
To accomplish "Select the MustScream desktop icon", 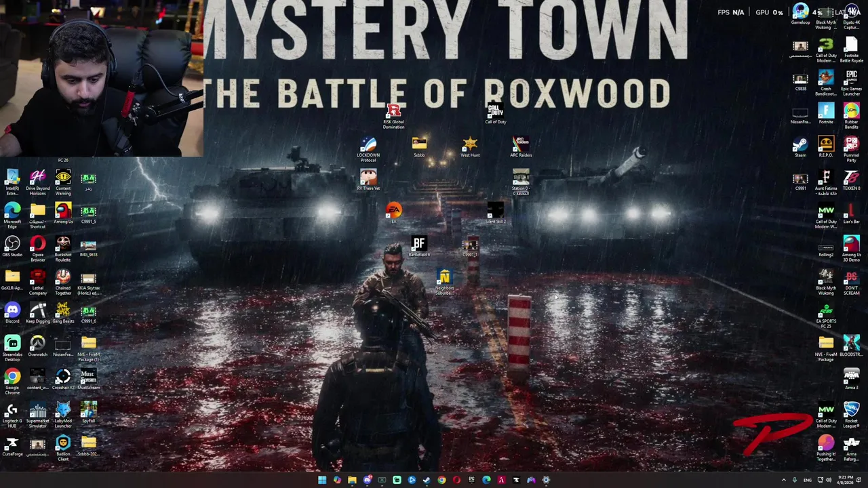I will pos(88,380).
